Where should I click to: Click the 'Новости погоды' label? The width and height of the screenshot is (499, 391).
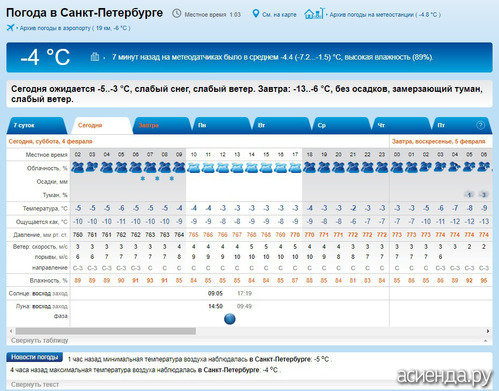[34, 357]
